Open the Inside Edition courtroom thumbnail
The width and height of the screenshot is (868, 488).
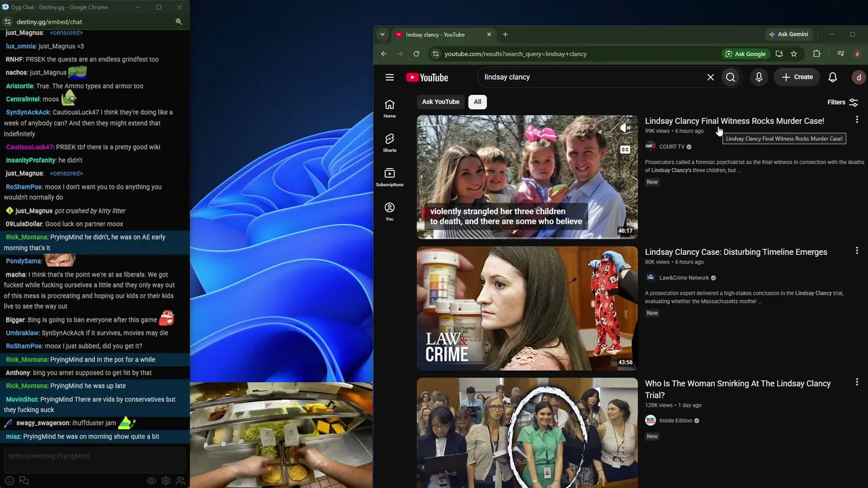528,432
